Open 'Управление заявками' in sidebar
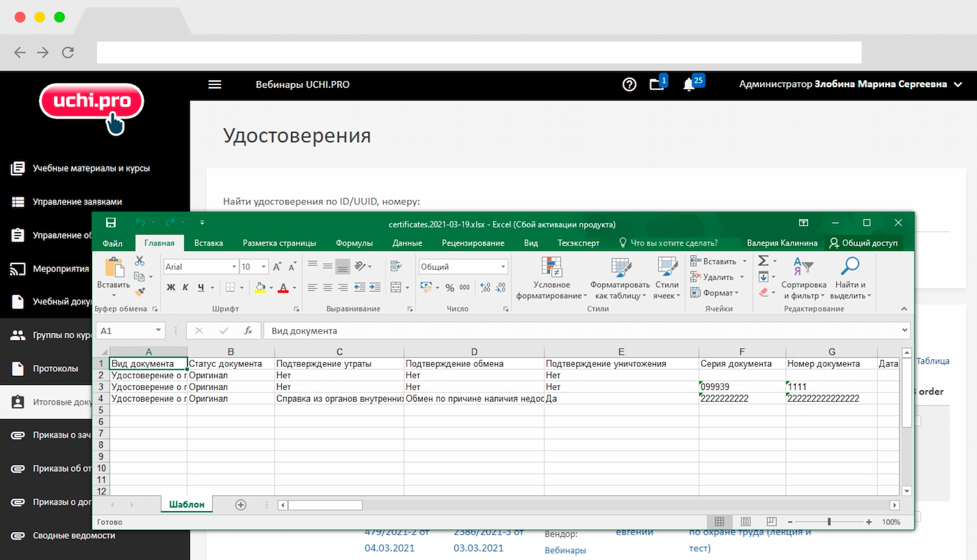 [x=77, y=202]
